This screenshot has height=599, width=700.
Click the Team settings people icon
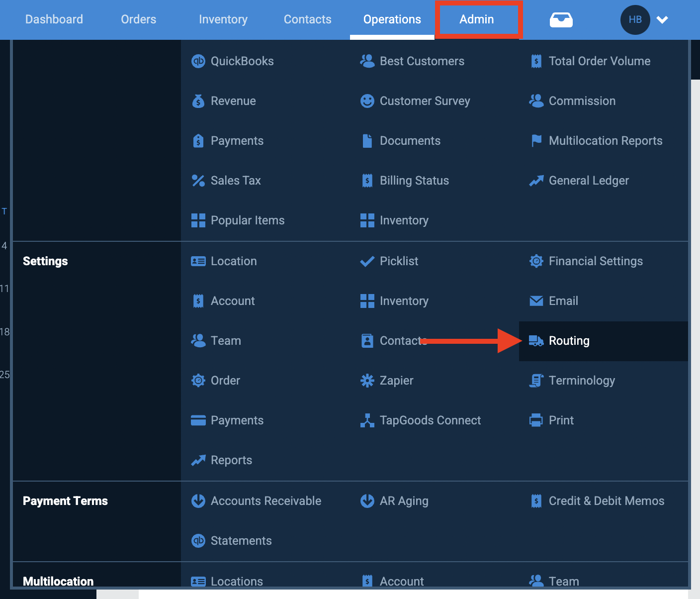click(x=198, y=341)
